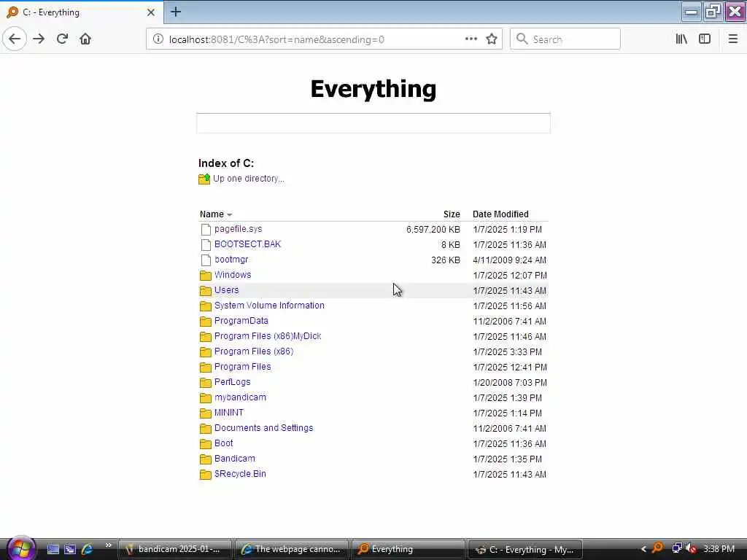Click date '4/11/2009 9:24 AM'
The image size is (747, 560).
509,260
